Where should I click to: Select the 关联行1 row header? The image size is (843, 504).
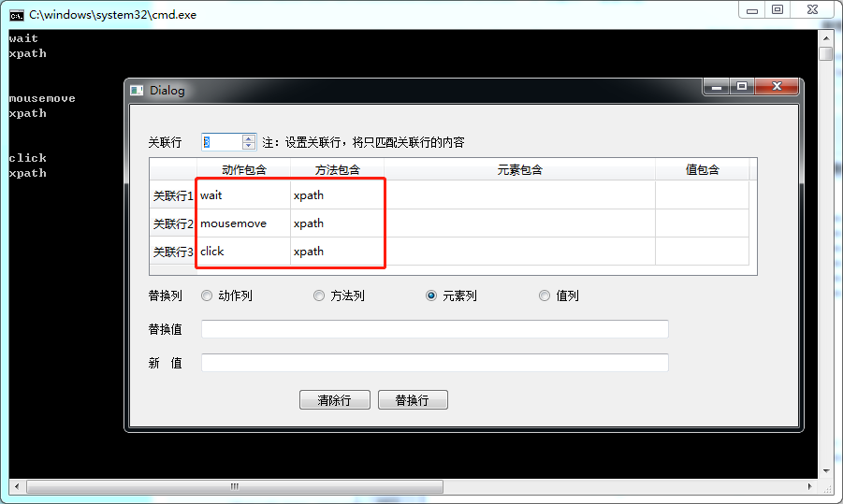point(173,195)
